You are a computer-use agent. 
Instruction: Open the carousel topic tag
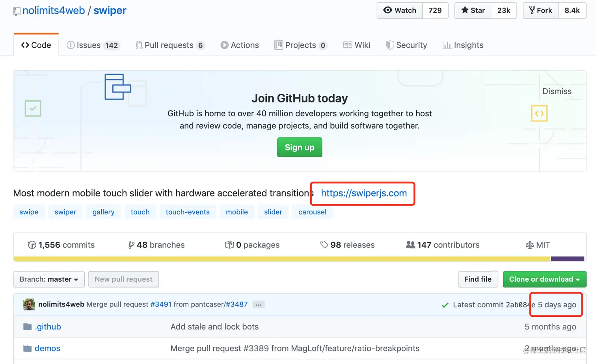pos(312,212)
